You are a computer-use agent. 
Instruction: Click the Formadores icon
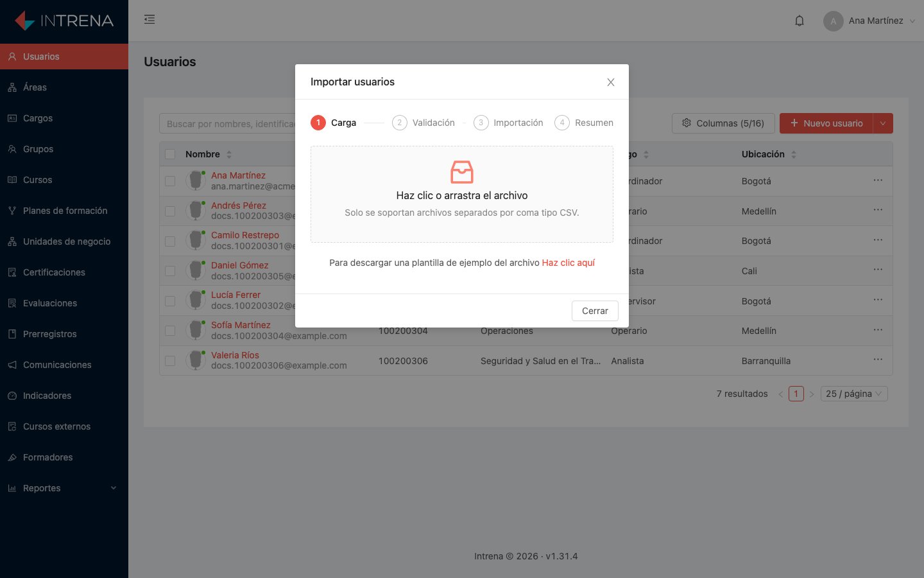pos(12,457)
